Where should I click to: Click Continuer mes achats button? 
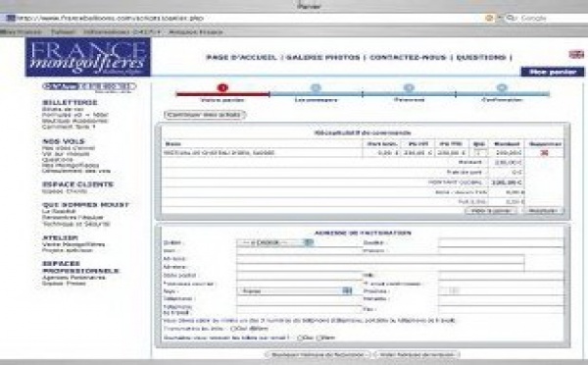click(x=205, y=115)
